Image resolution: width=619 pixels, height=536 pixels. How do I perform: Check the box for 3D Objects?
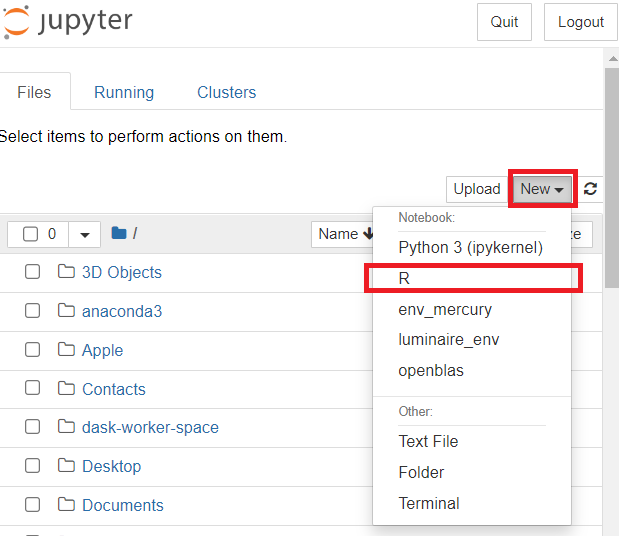[33, 272]
